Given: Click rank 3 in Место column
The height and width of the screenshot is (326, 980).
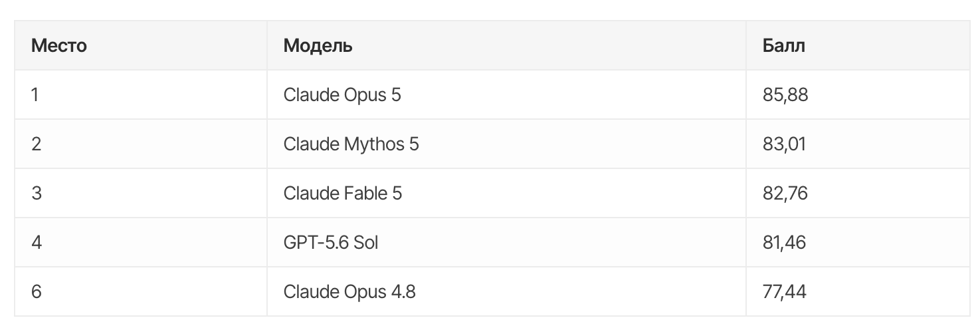Looking at the screenshot, I should coord(36,193).
